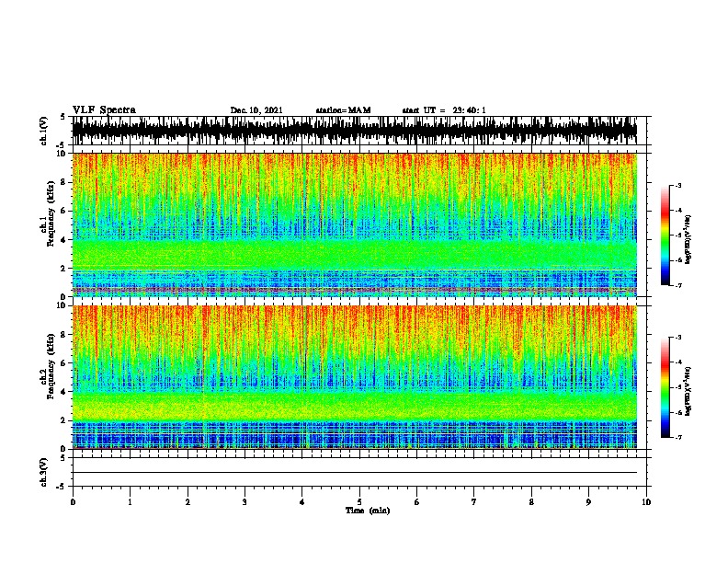The height and width of the screenshot is (563, 728).
Task: Click the ch.1 "Frequency (kHz)" axis label
Action: tap(51, 213)
